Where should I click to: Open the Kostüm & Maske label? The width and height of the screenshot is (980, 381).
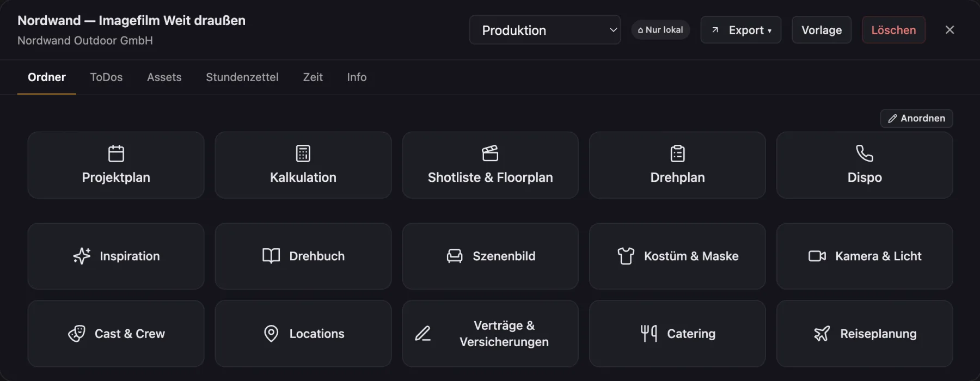(x=691, y=256)
